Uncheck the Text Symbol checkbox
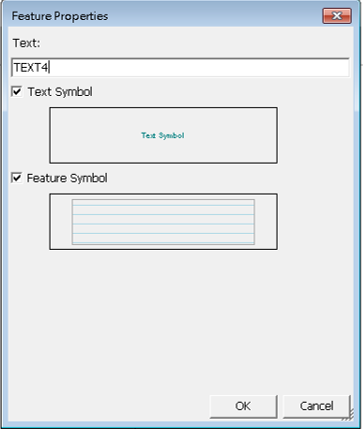Viewport: 363px width, 429px height. click(x=17, y=91)
